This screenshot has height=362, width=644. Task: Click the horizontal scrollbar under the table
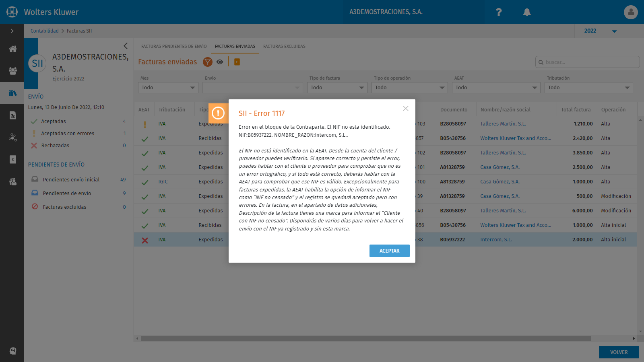(x=365, y=338)
